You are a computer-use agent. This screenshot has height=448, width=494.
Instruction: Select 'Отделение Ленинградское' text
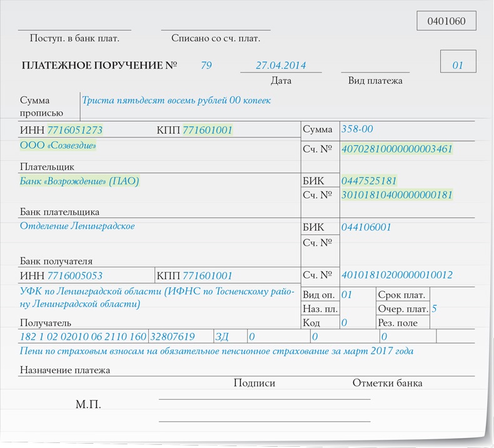77,226
